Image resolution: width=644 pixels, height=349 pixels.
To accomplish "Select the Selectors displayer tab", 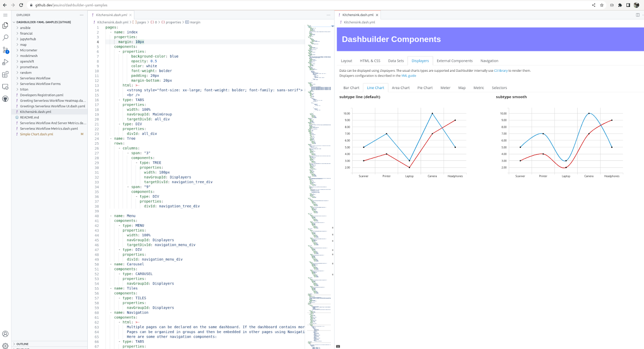I will point(499,88).
